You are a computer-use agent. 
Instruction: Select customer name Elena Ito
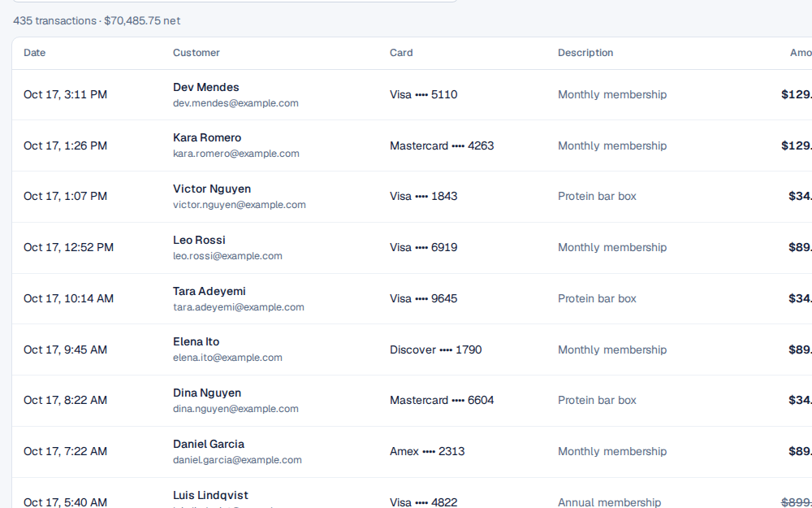pos(197,341)
